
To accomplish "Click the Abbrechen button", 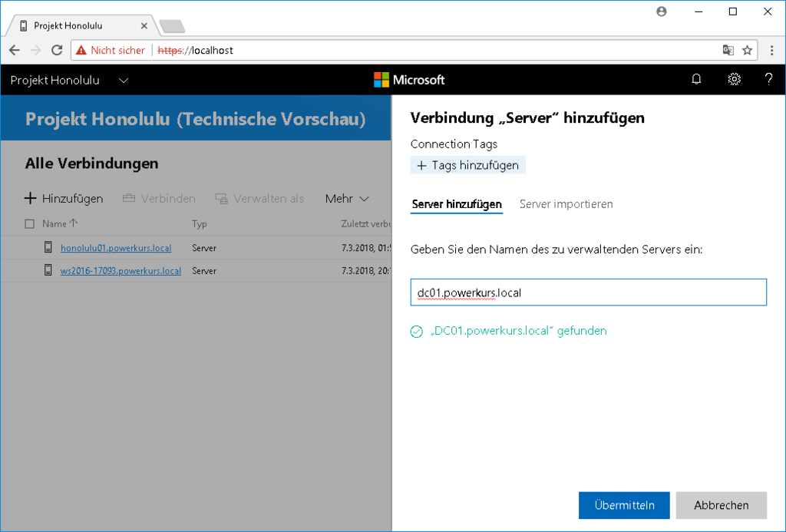I will (x=722, y=505).
